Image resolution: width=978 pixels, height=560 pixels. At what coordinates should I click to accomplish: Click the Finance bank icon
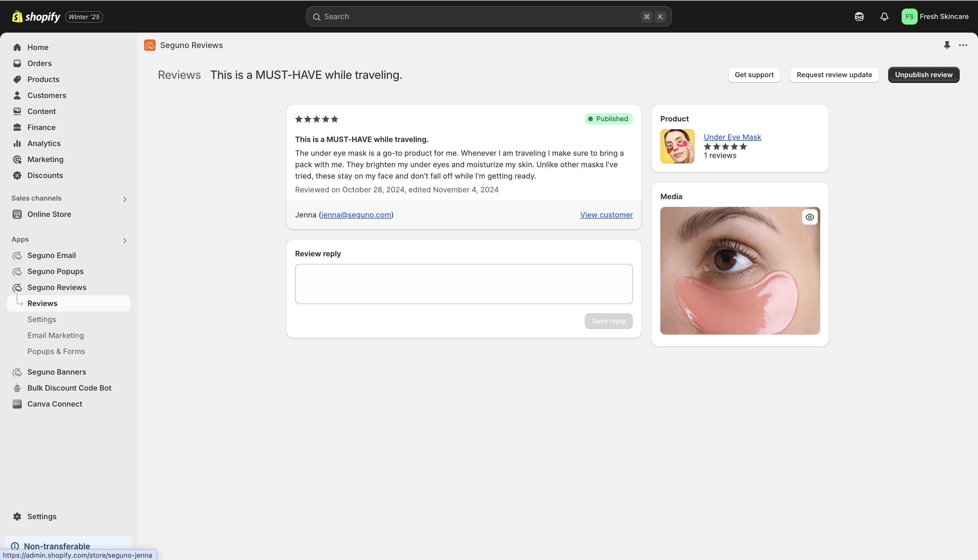coord(17,127)
